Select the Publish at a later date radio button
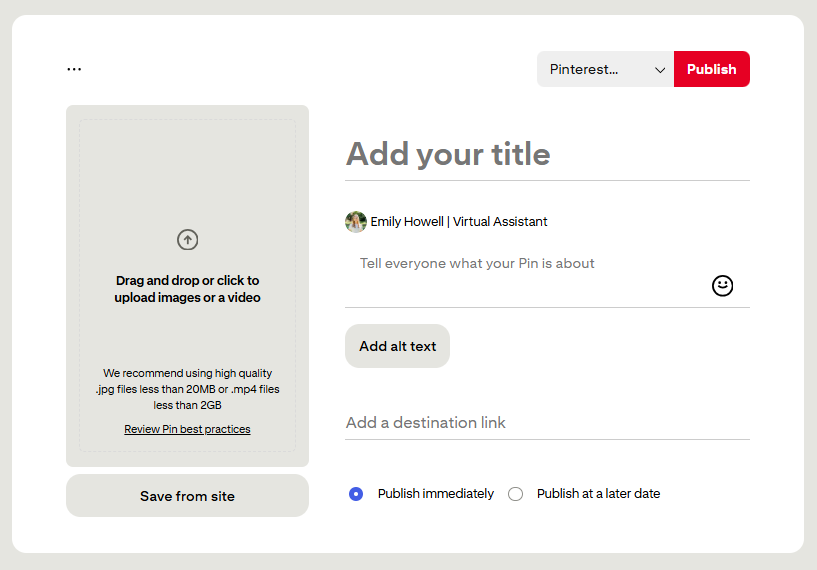The height and width of the screenshot is (570, 817). point(515,494)
